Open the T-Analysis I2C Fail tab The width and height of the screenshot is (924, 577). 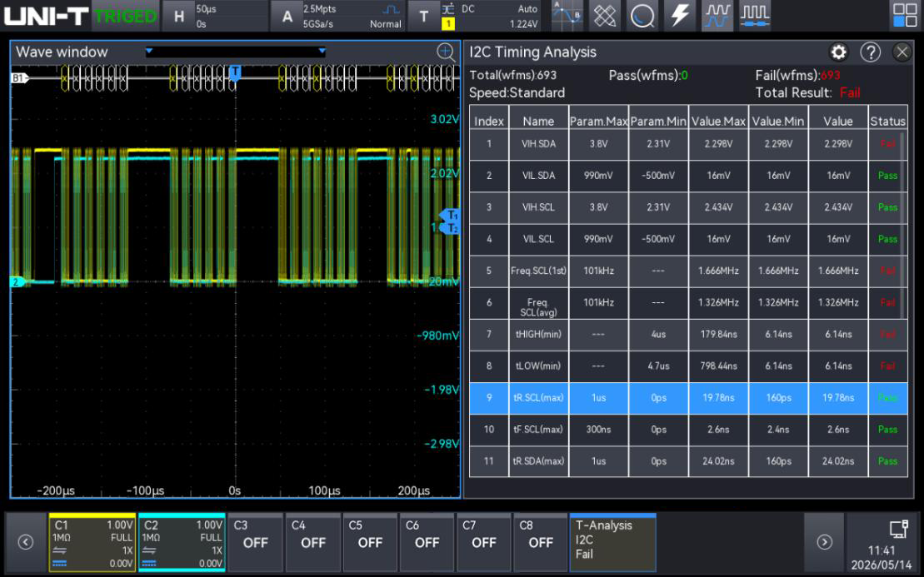coord(613,542)
